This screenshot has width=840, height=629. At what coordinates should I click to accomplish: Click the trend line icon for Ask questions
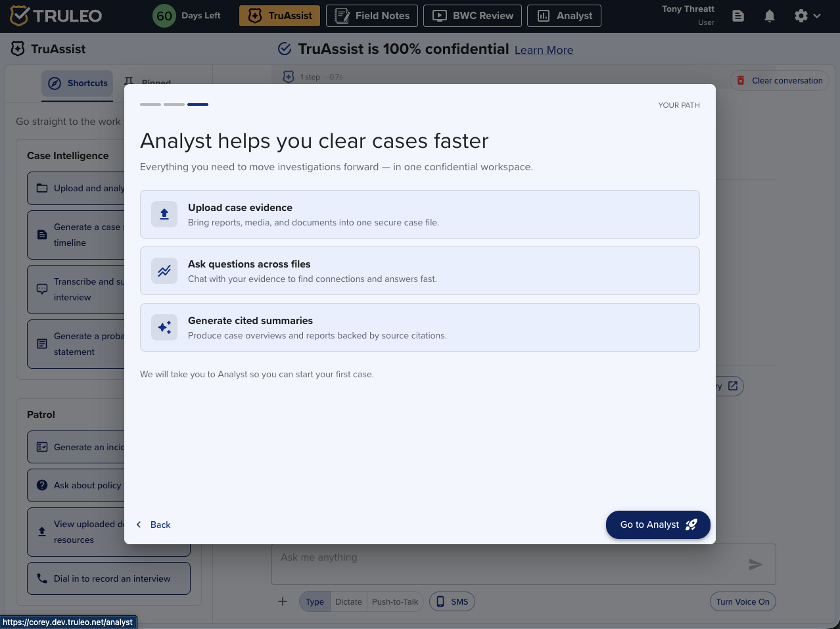tap(164, 271)
